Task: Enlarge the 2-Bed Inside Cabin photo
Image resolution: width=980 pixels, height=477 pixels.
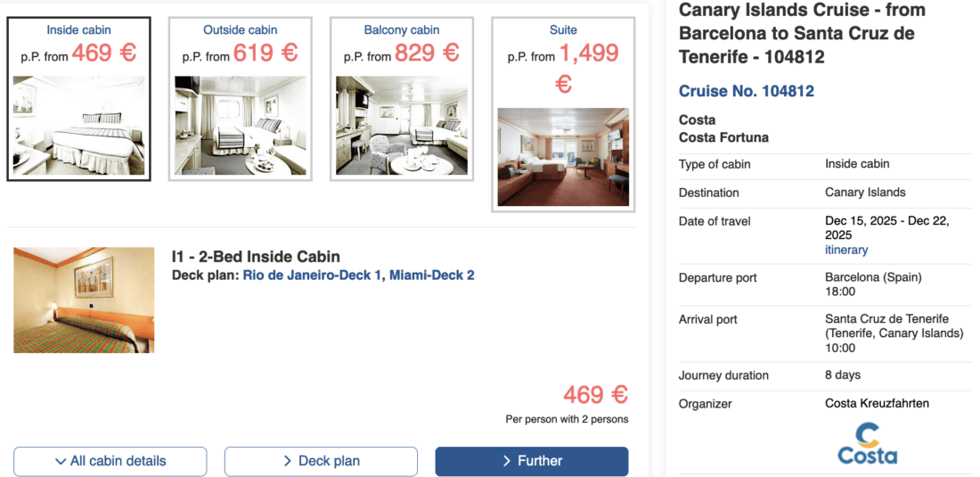Action: tap(84, 300)
